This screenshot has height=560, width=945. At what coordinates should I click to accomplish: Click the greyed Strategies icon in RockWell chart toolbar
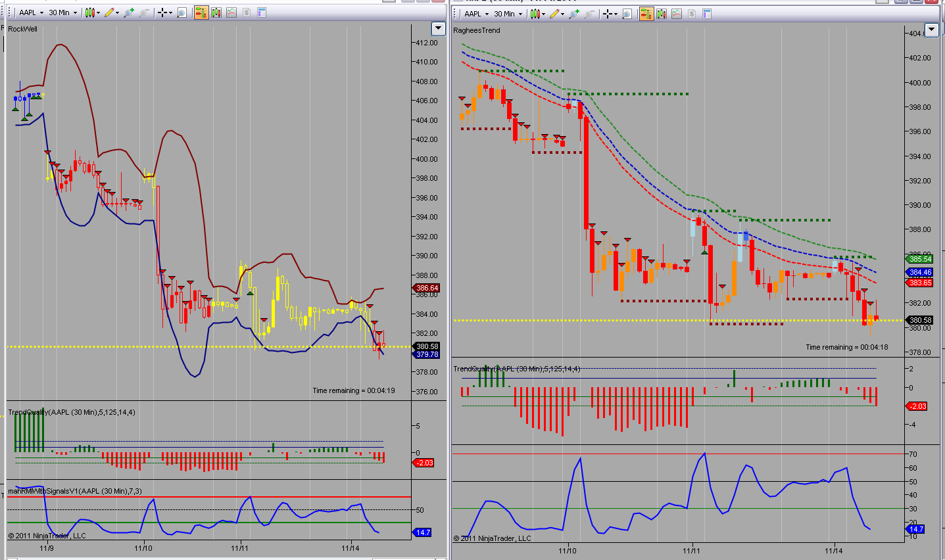(x=247, y=12)
